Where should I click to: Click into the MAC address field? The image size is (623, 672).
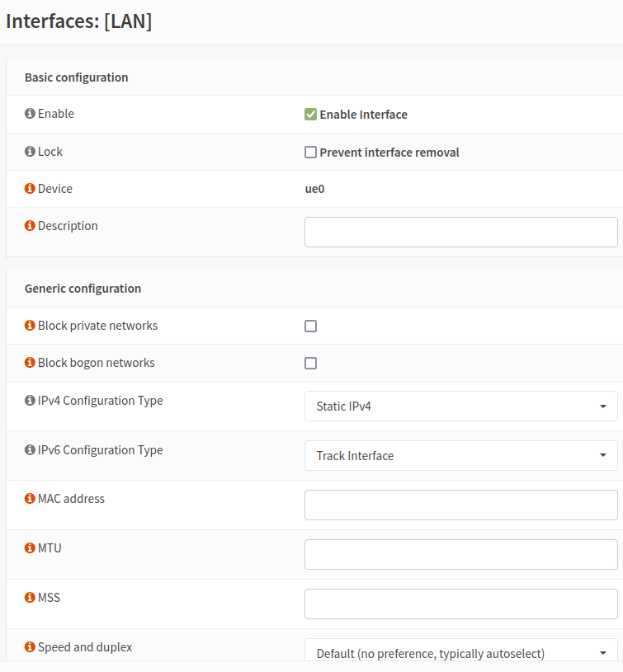point(460,505)
